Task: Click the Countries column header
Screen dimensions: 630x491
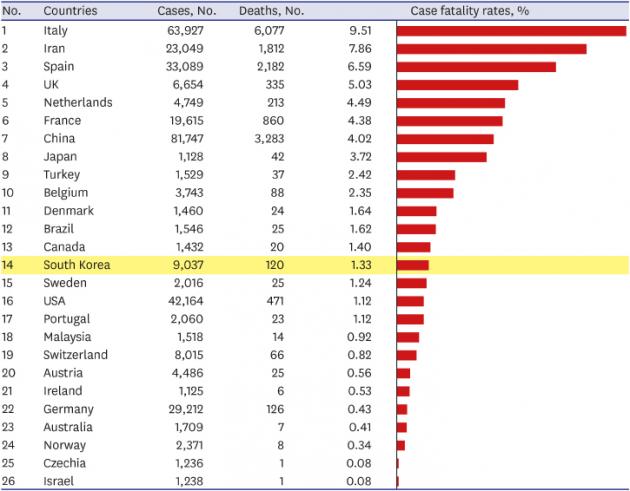Action: [x=71, y=11]
